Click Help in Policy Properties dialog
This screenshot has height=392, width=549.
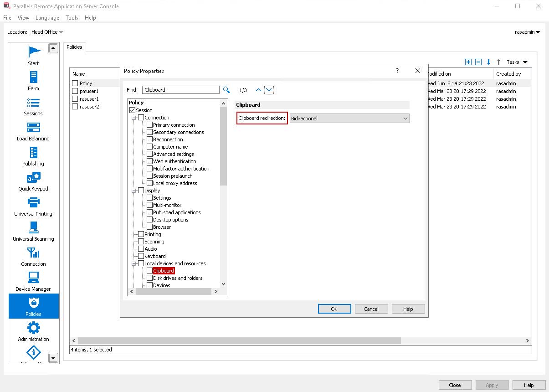coord(408,309)
